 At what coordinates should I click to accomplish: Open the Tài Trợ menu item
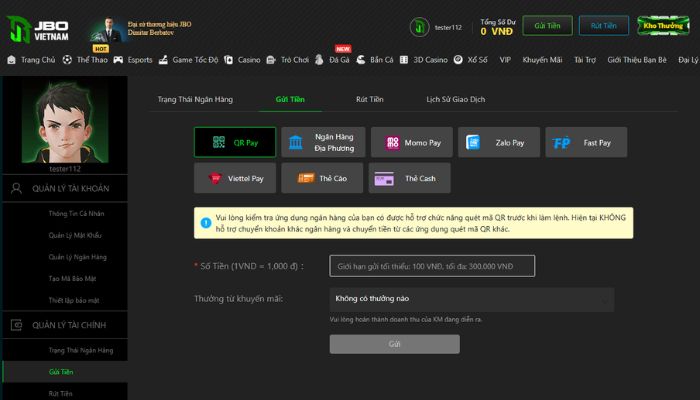pos(585,60)
